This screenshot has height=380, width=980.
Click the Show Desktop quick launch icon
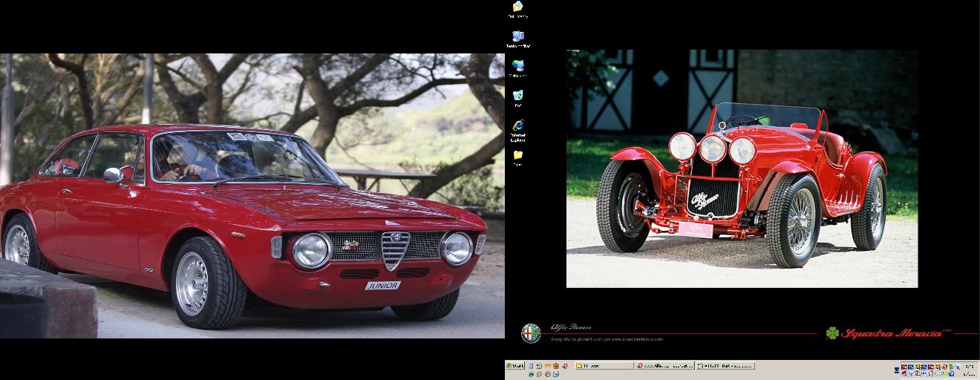coord(531,366)
